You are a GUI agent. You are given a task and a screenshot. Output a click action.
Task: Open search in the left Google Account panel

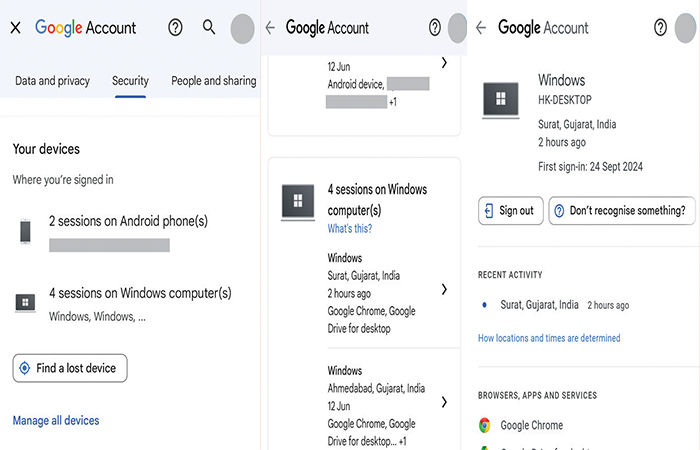[x=208, y=27]
